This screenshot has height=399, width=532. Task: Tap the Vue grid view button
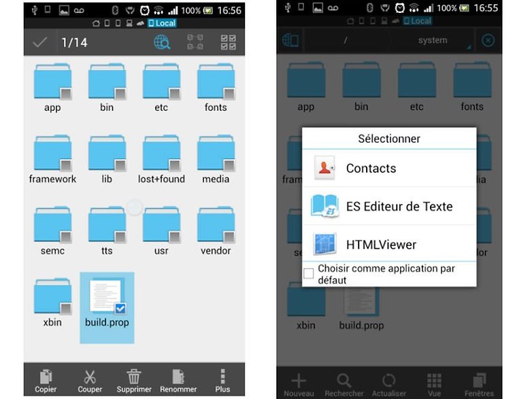tap(434, 385)
